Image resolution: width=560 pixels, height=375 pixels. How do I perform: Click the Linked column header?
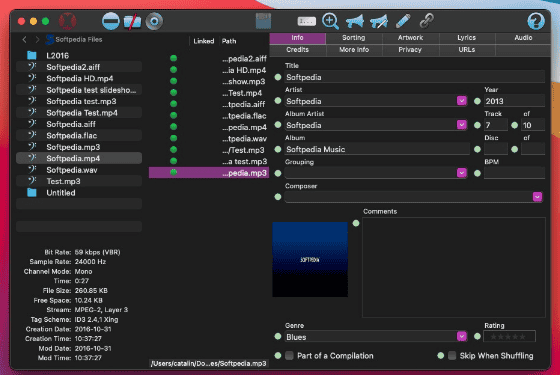[x=204, y=41]
